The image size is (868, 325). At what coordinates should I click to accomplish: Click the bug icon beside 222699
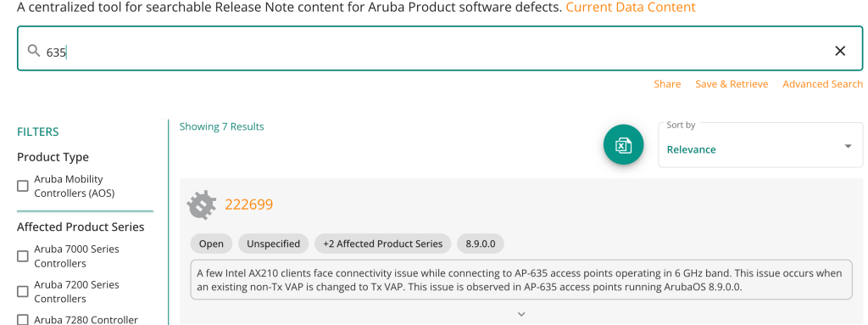click(x=202, y=205)
